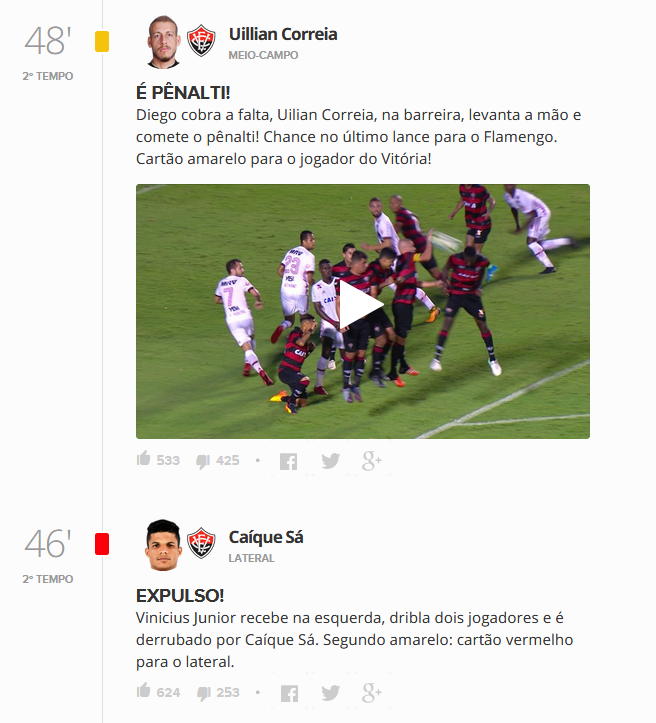Screen dimensions: 656x723
Task: Open Caíque Sá player name link
Action: [266, 538]
